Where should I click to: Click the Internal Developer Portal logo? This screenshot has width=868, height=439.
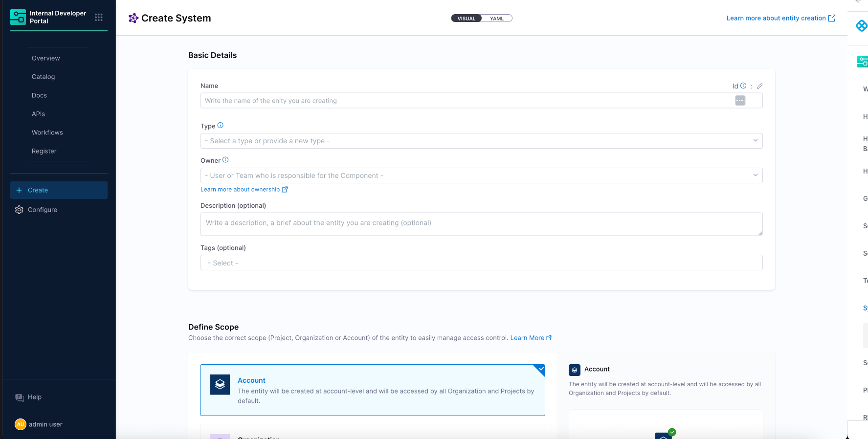tap(18, 17)
